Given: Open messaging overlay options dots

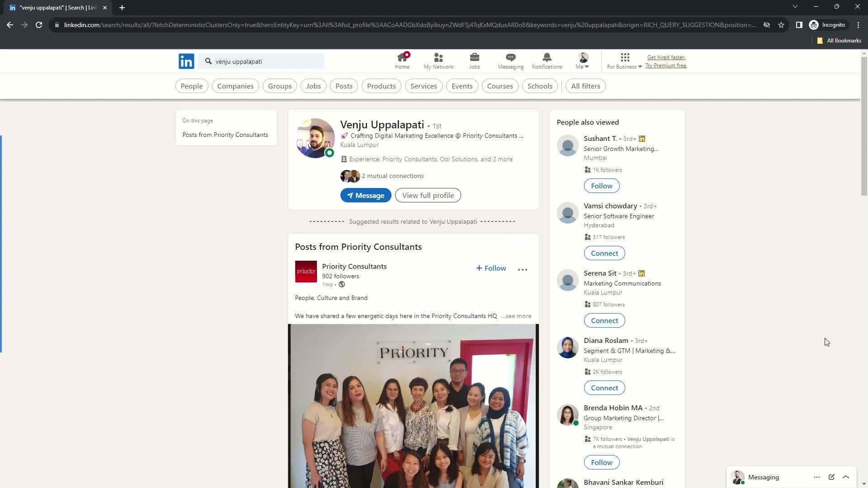Looking at the screenshot, I should click(x=816, y=477).
